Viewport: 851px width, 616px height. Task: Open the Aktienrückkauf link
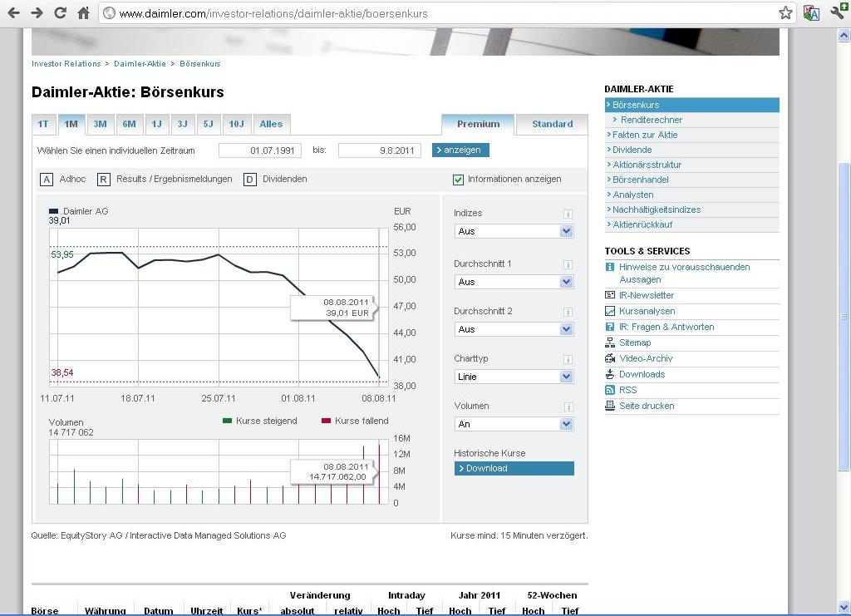[x=642, y=224]
